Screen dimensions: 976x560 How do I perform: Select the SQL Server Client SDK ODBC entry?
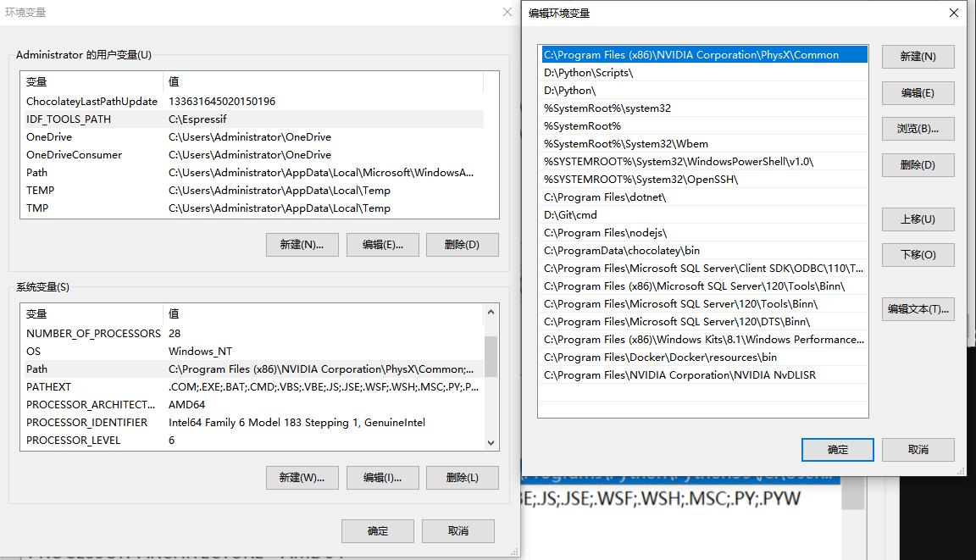pyautogui.click(x=704, y=269)
